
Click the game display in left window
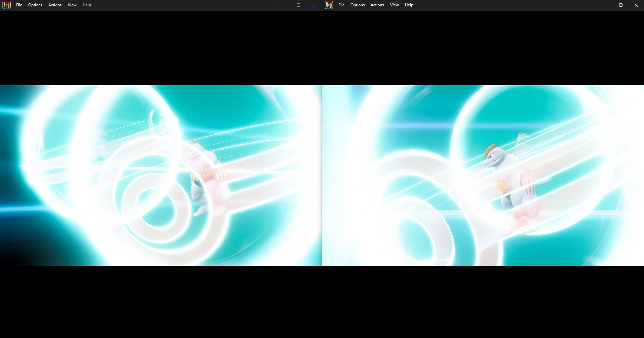coord(161,175)
